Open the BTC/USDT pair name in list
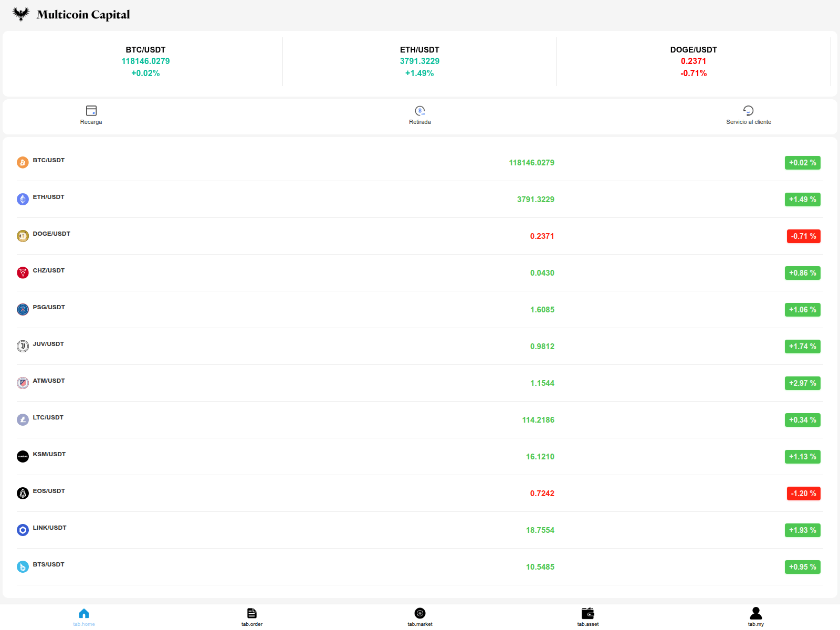 49,160
